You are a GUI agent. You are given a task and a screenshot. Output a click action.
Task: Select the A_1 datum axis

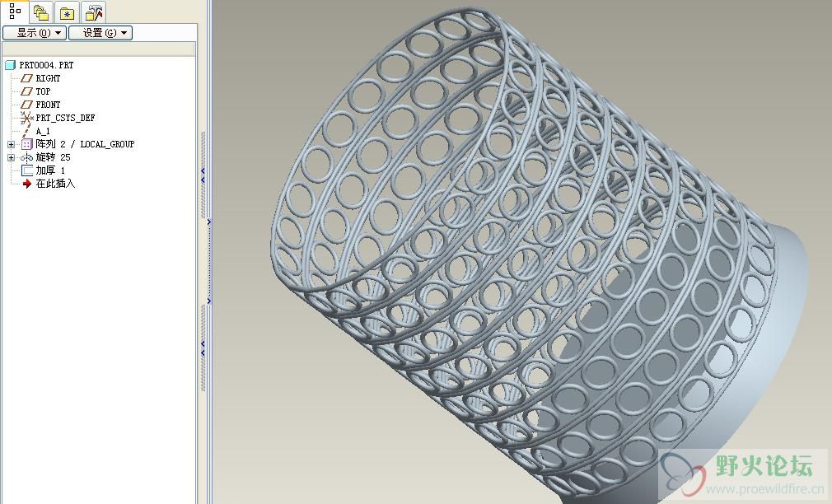point(43,131)
